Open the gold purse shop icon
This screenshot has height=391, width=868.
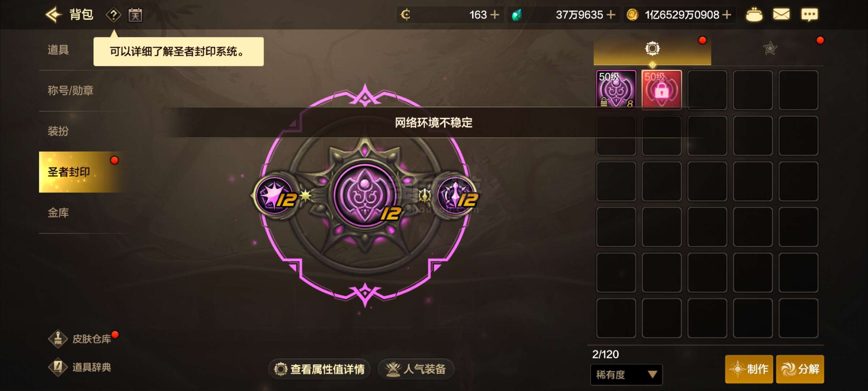pos(754,15)
